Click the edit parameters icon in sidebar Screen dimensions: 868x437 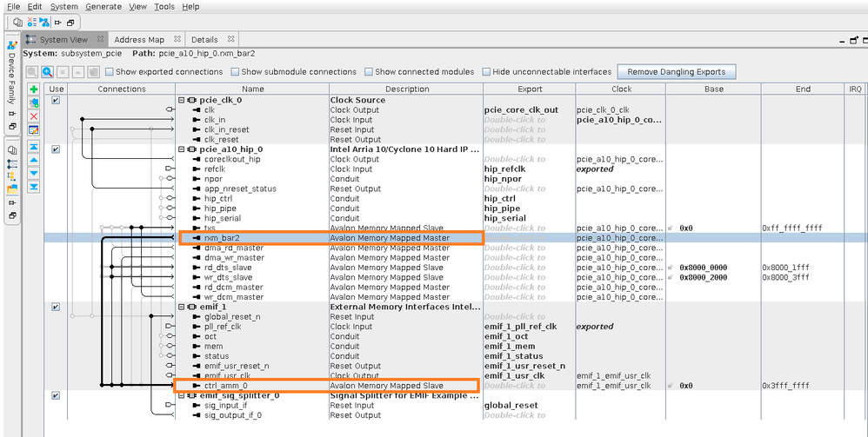tap(34, 129)
